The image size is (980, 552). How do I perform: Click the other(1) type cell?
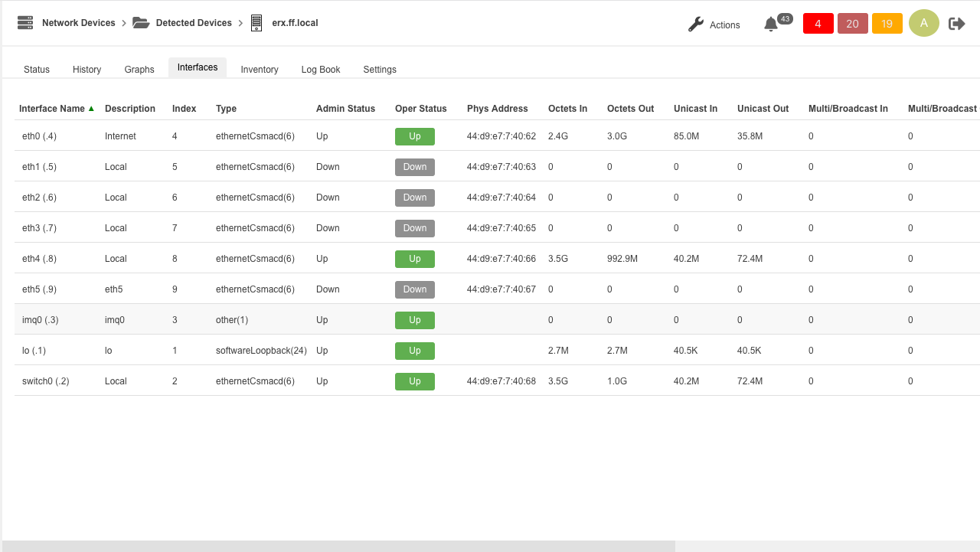(232, 320)
